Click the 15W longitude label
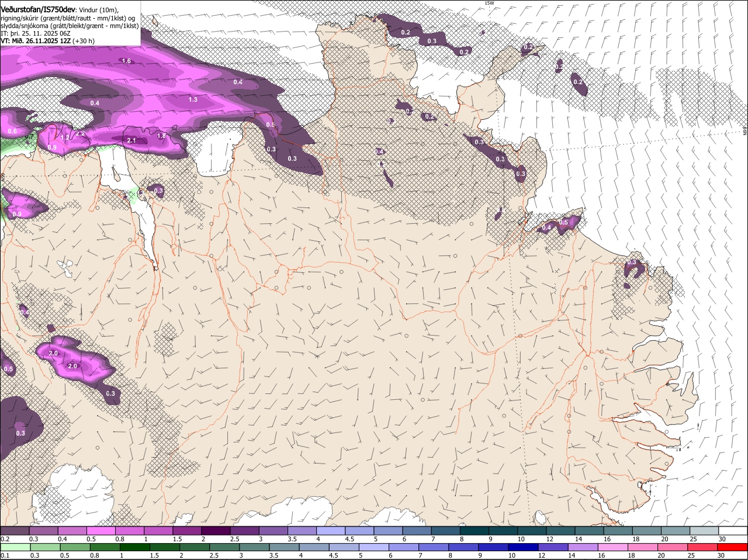748x560 pixels. pos(489,3)
